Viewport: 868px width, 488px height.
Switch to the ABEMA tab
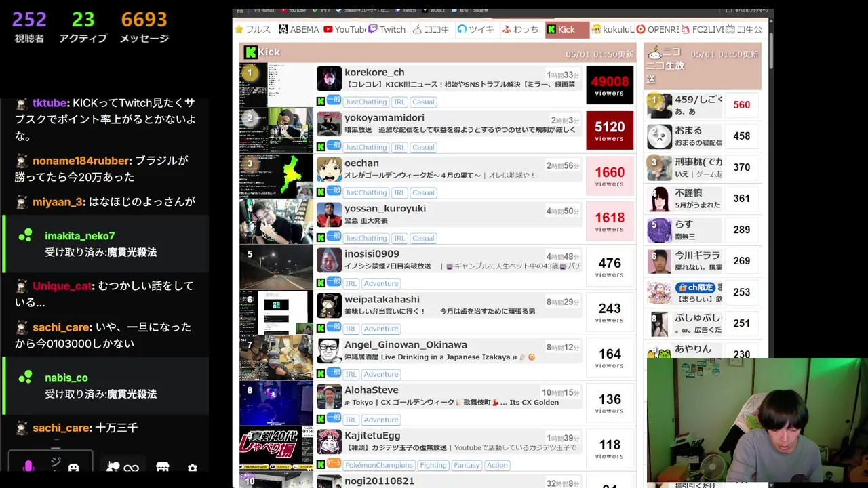299,29
